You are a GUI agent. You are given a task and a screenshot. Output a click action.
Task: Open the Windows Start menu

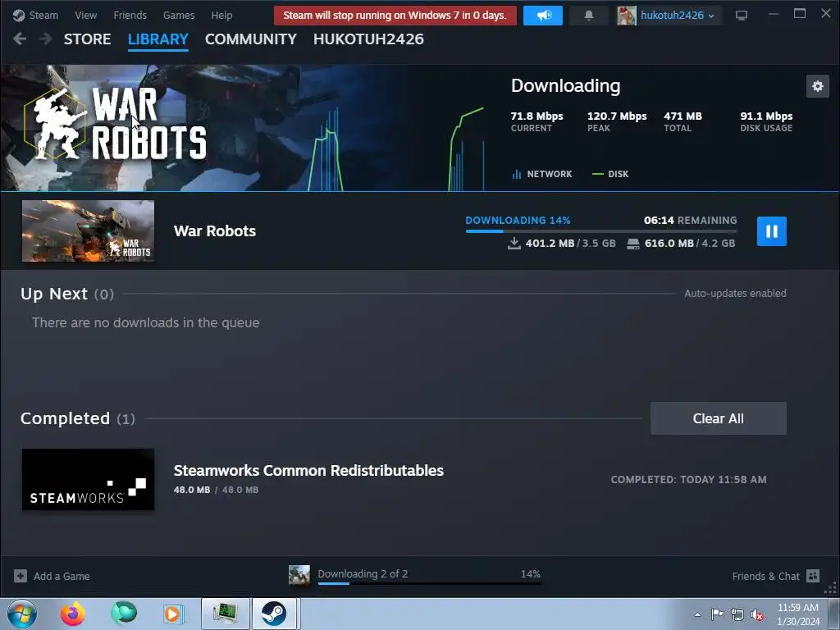(x=22, y=614)
